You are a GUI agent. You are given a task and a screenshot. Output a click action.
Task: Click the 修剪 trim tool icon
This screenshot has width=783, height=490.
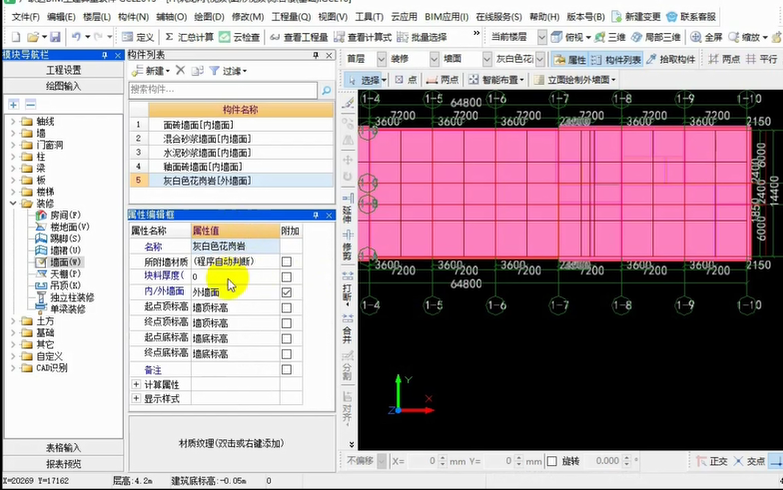point(348,245)
